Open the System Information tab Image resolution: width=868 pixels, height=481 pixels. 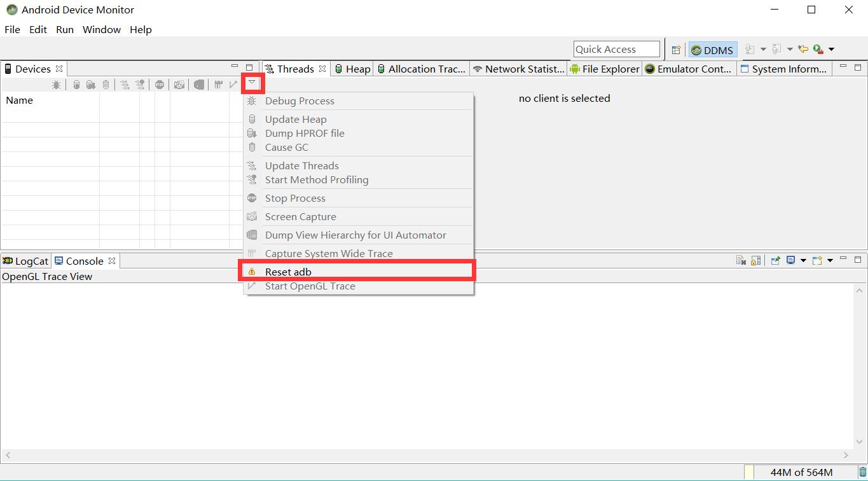click(x=784, y=69)
